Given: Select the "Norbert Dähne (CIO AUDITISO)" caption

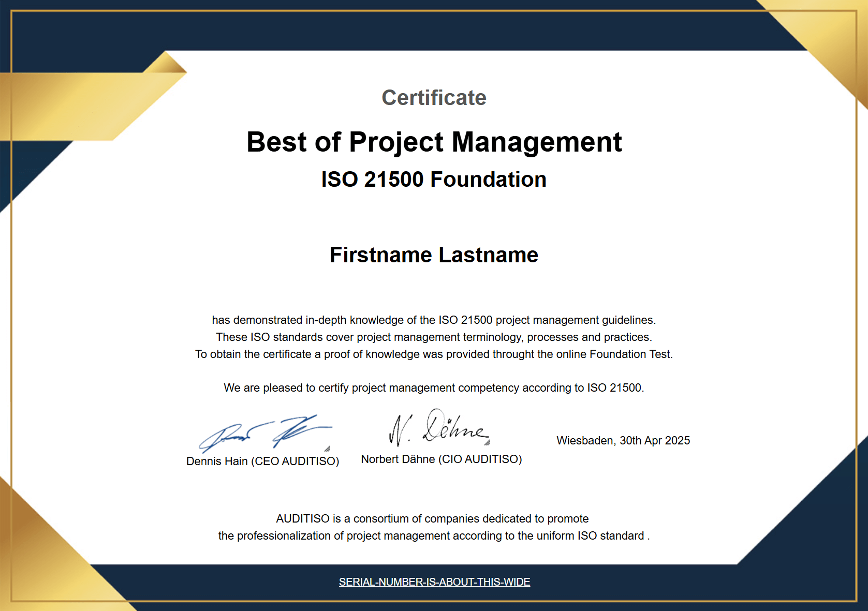Looking at the screenshot, I should 441,459.
